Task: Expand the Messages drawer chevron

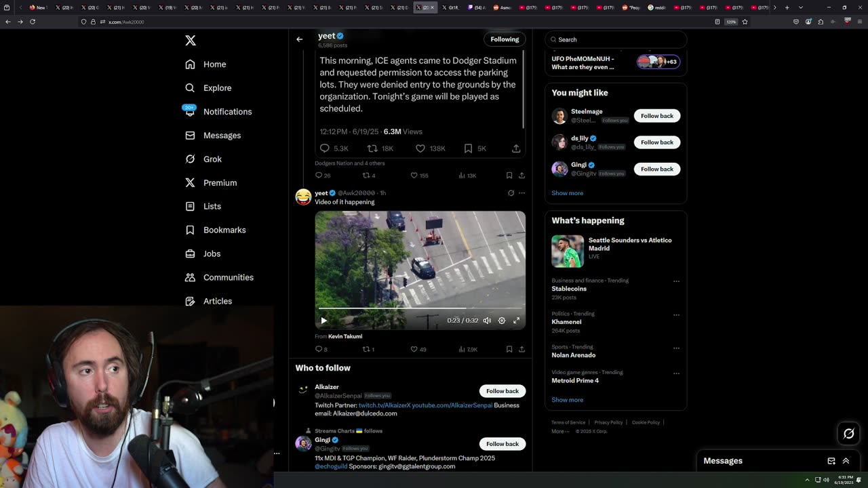Action: click(x=846, y=461)
